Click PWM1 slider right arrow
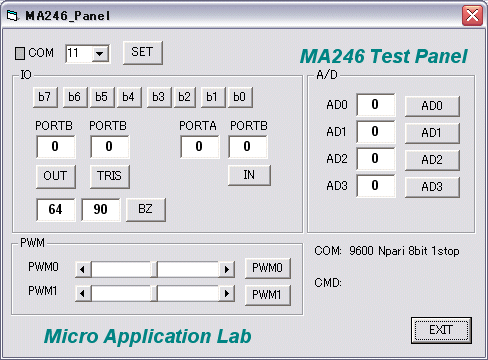Image resolution: width=488 pixels, height=360 pixels. (227, 294)
